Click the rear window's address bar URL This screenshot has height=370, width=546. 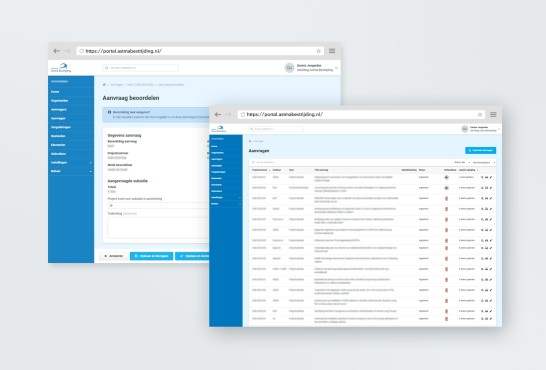pos(123,51)
